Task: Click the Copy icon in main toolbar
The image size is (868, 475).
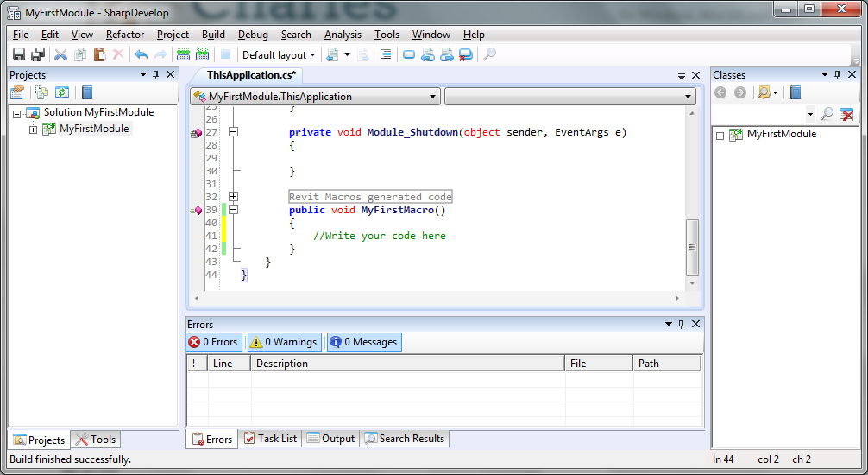Action: pyautogui.click(x=80, y=54)
